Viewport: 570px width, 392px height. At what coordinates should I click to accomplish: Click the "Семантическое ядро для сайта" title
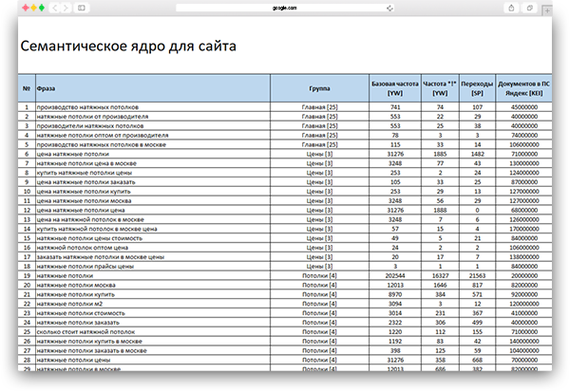tap(128, 46)
